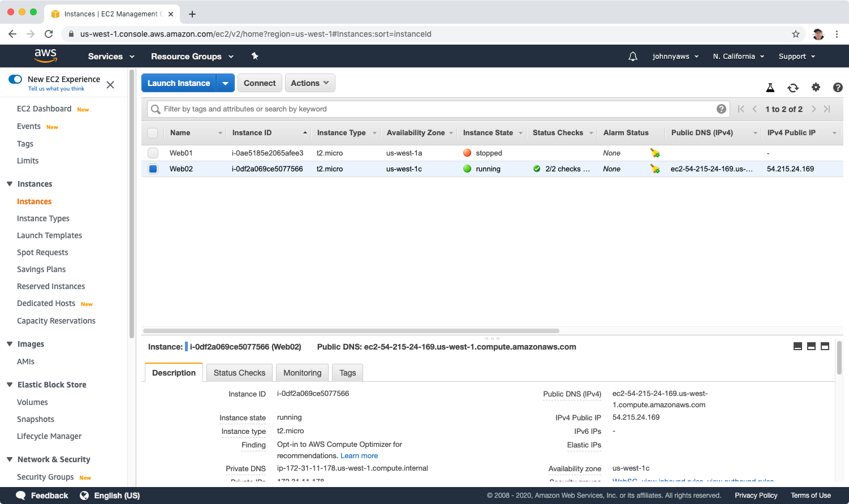
Task: Switch to the Tags tab
Action: (348, 373)
